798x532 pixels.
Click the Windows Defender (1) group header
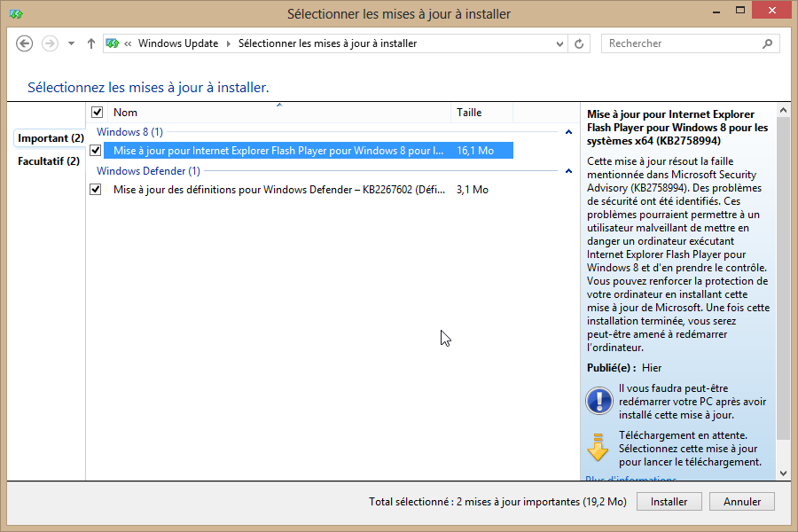(x=148, y=171)
